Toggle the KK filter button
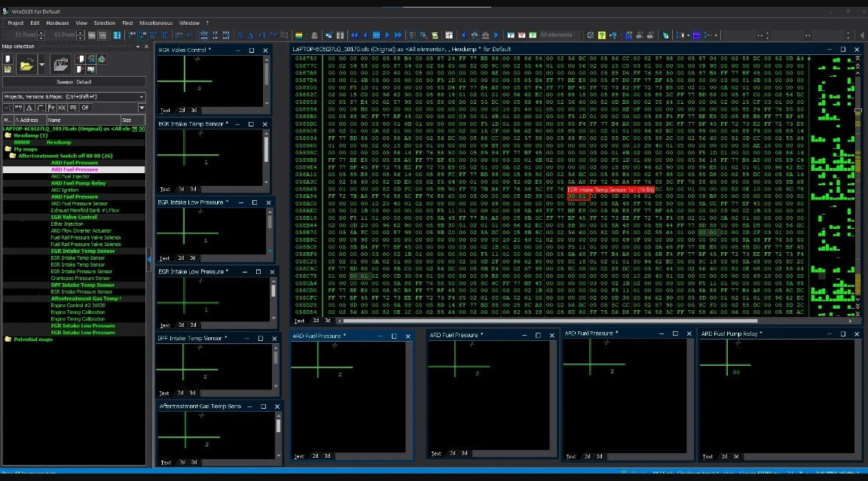868x481 pixels. click(x=62, y=108)
